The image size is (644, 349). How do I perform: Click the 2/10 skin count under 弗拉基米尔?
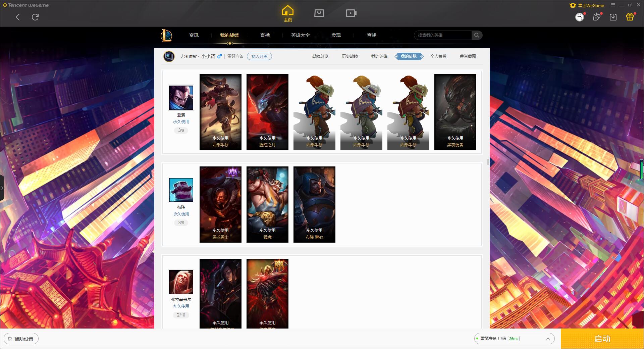pyautogui.click(x=181, y=315)
